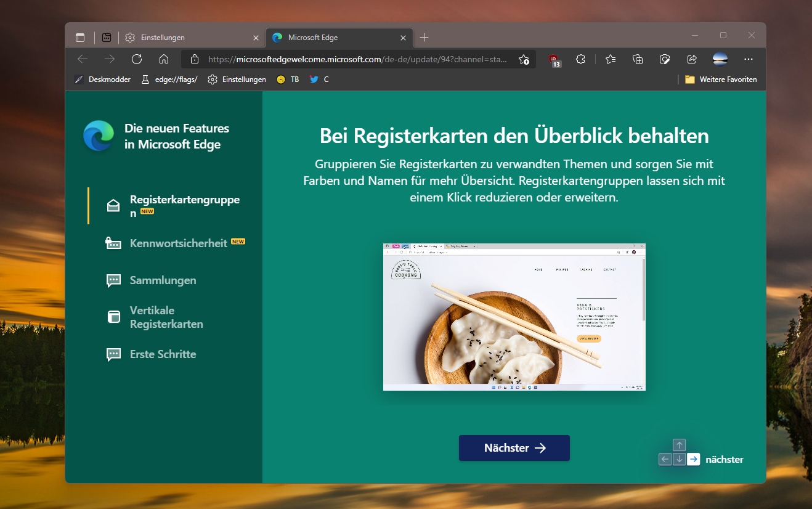Add this page to favorites star
812x509 pixels.
[x=524, y=59]
